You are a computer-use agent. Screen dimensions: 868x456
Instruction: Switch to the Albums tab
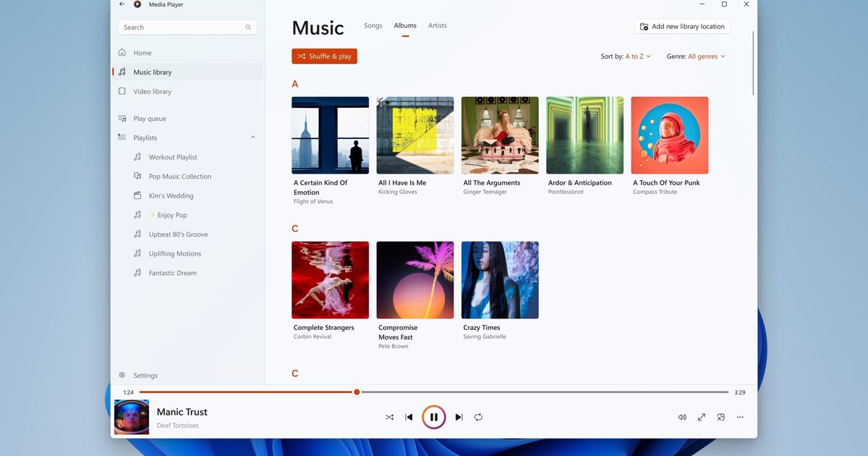pyautogui.click(x=405, y=26)
